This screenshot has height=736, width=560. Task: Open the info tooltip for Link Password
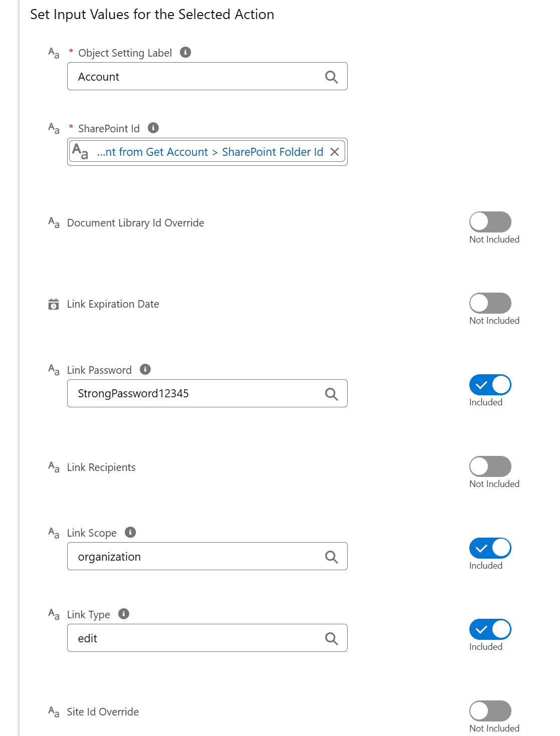(x=145, y=369)
